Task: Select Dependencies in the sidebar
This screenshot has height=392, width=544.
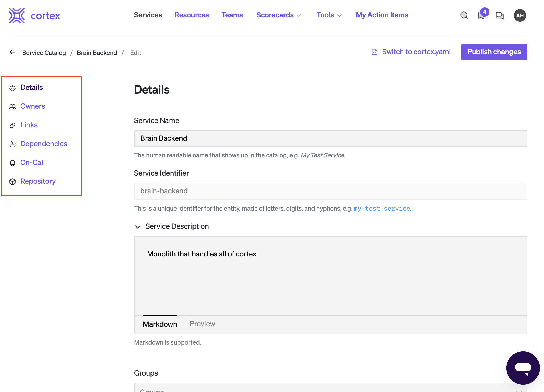Action: (x=44, y=144)
